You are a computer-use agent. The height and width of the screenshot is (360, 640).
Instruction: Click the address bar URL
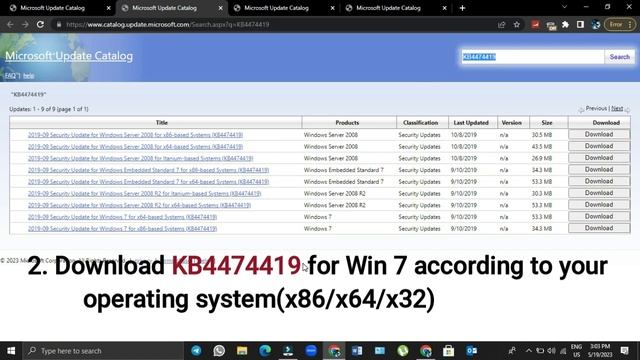(x=168, y=24)
